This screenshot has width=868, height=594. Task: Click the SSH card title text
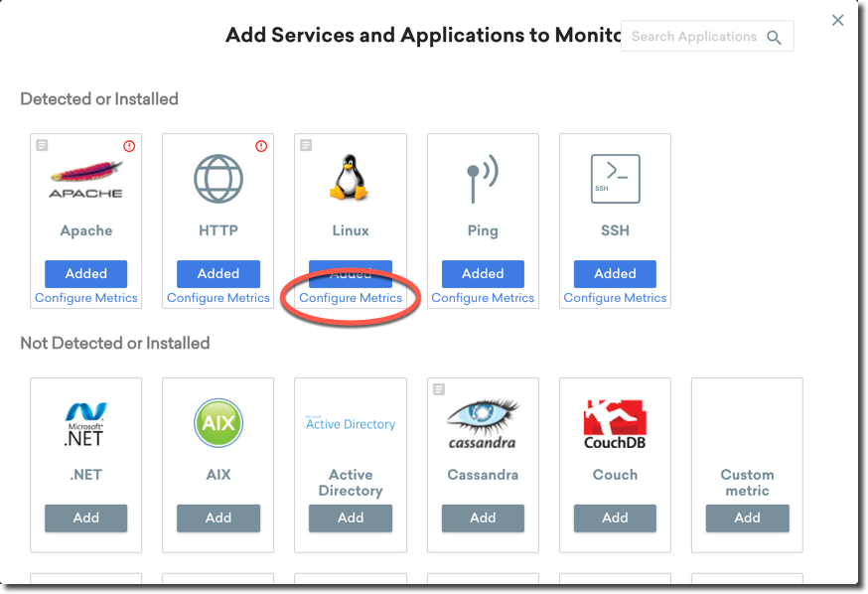[x=615, y=230]
